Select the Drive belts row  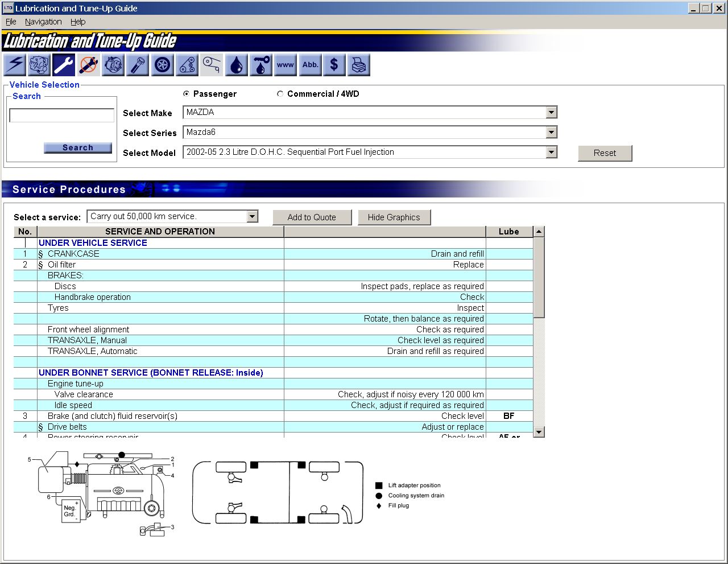pyautogui.click(x=274, y=427)
